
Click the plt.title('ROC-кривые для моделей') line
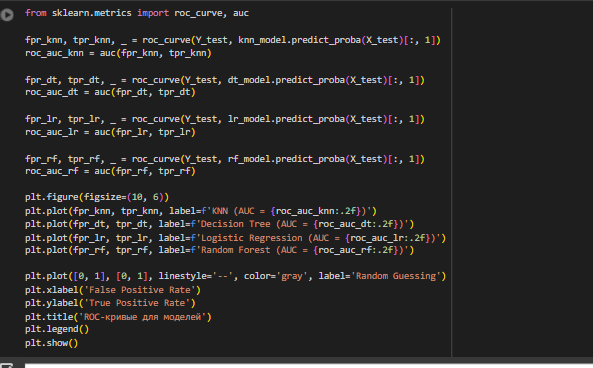(118, 317)
